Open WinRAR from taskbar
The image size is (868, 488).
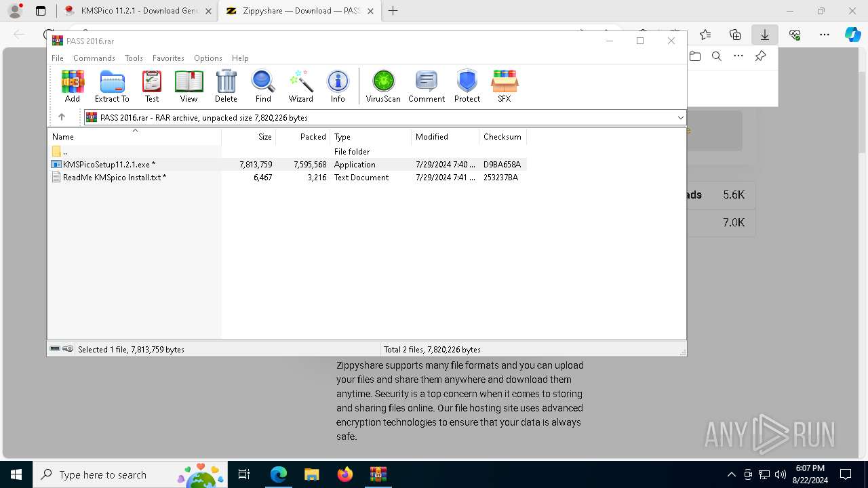pyautogui.click(x=378, y=474)
